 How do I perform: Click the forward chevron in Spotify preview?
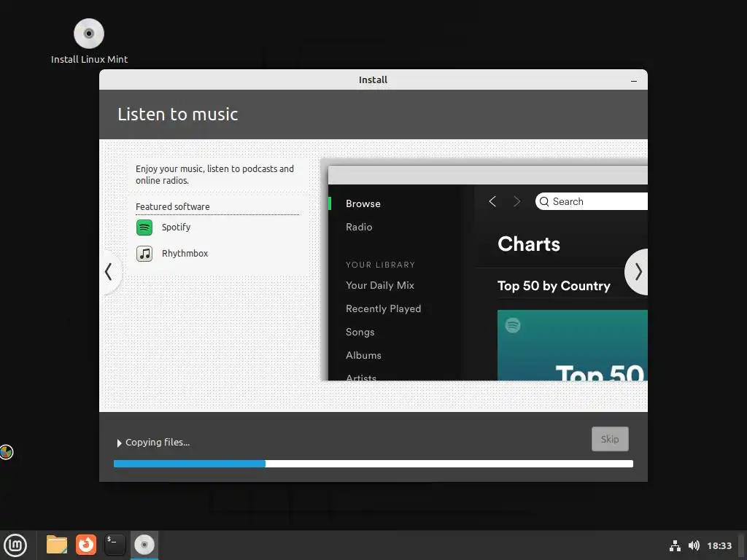(517, 201)
